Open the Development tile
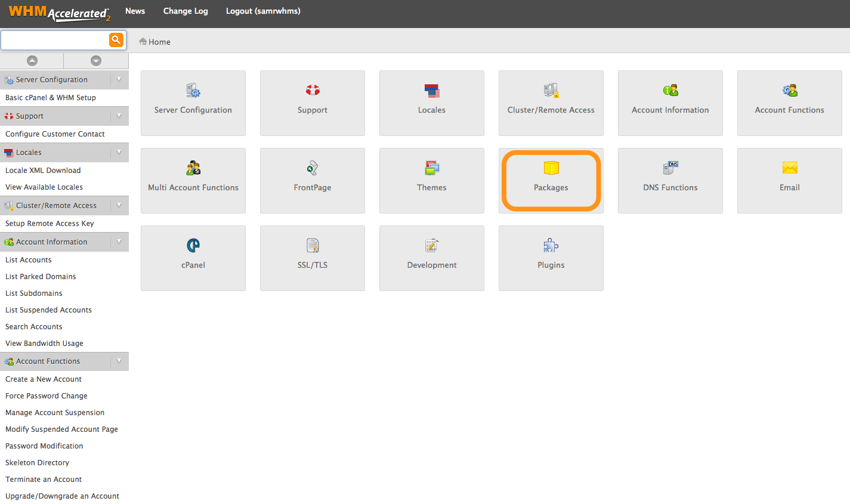This screenshot has height=504, width=850. click(432, 258)
